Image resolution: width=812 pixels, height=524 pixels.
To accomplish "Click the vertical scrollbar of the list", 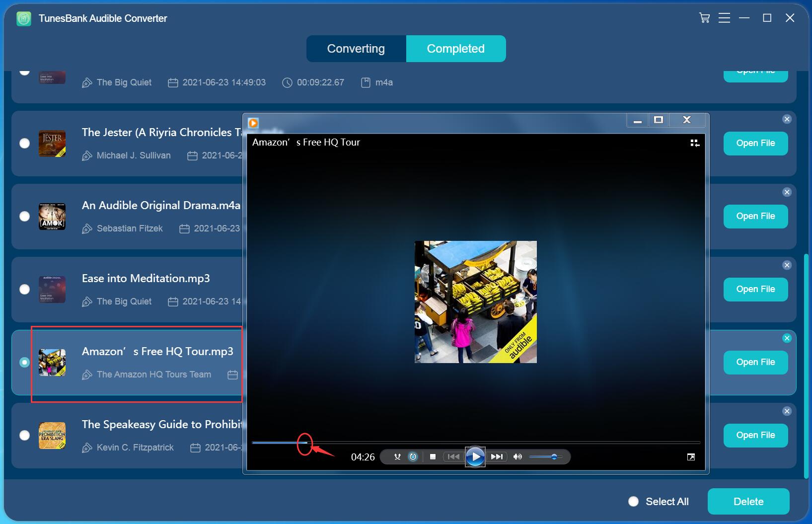I will 806,367.
